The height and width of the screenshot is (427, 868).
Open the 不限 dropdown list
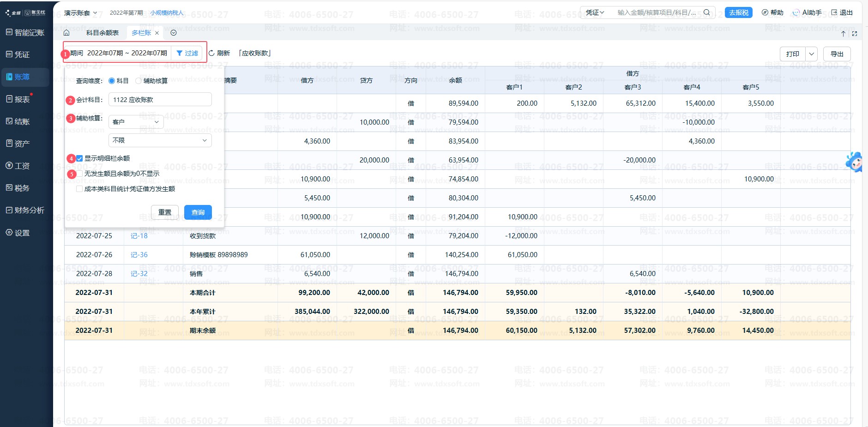160,140
